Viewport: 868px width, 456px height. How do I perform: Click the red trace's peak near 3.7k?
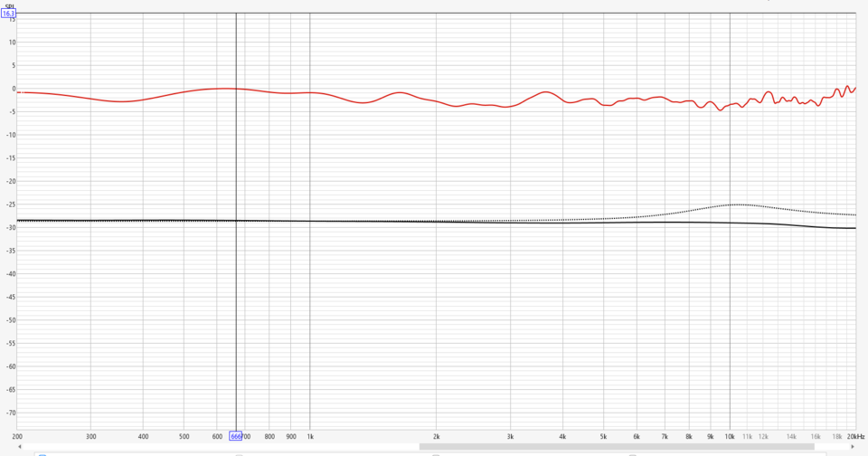(546, 92)
